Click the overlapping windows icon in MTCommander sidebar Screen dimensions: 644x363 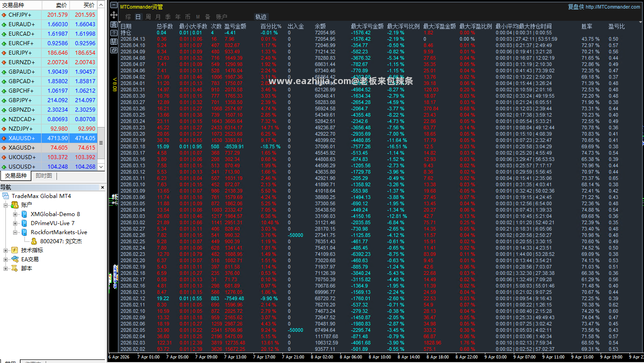[113, 50]
